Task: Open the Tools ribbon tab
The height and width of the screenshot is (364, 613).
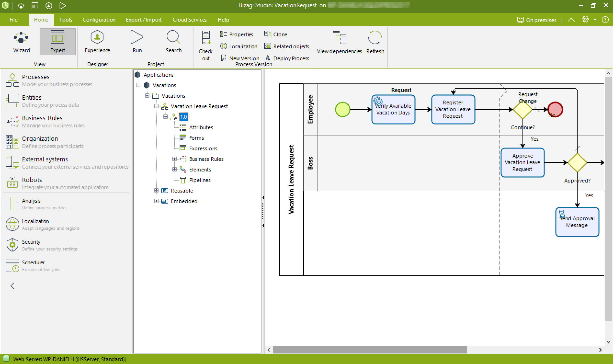Action: (65, 20)
